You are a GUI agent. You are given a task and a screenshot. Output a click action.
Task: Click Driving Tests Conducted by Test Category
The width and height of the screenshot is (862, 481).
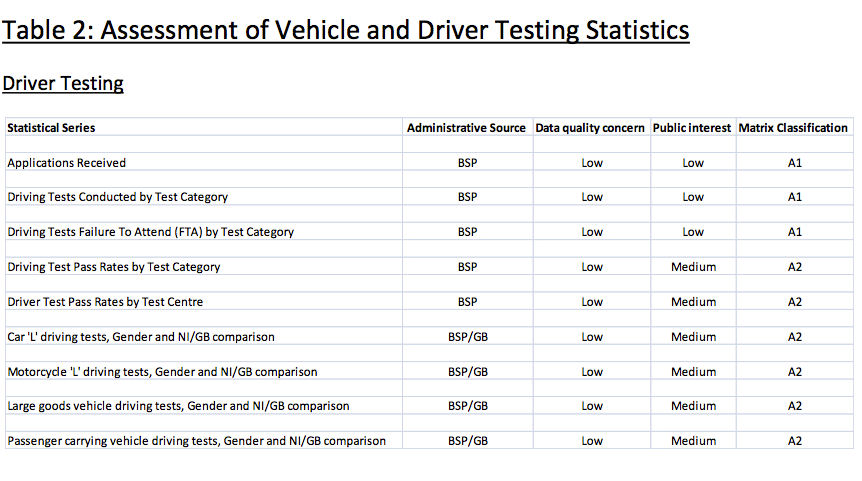click(x=118, y=197)
